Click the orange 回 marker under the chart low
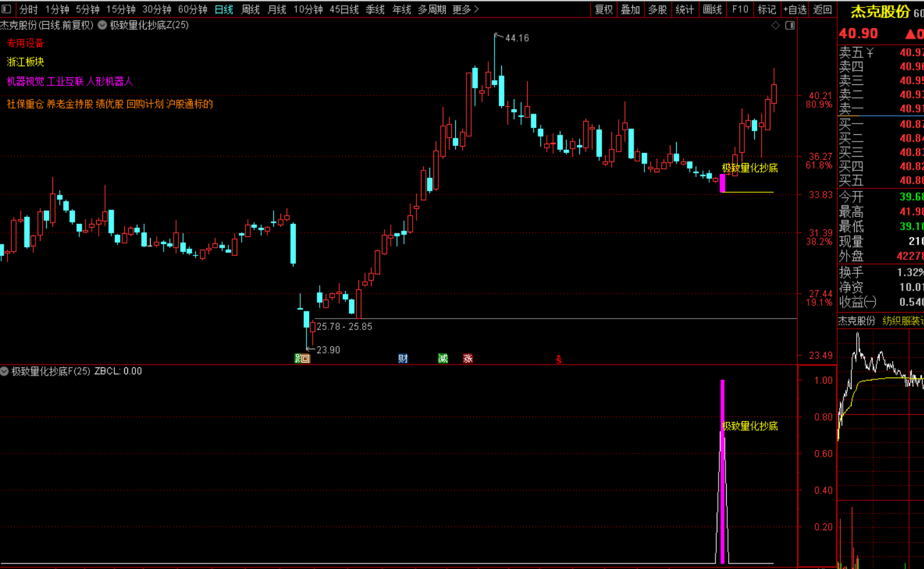Viewport: 924px width, 569px height. click(x=305, y=359)
